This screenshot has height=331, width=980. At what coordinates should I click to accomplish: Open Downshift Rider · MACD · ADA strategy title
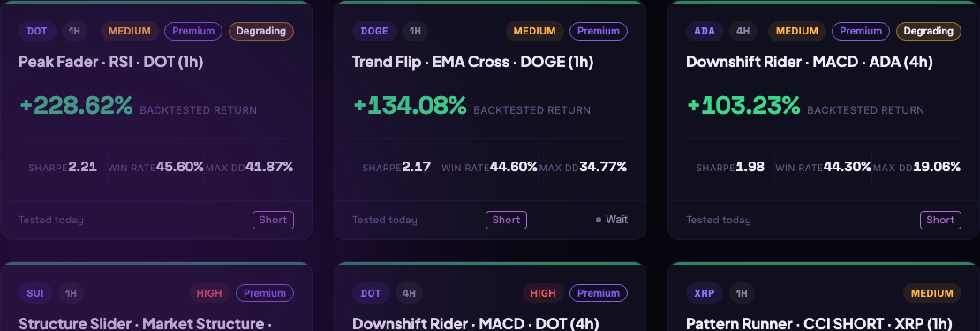(x=810, y=62)
